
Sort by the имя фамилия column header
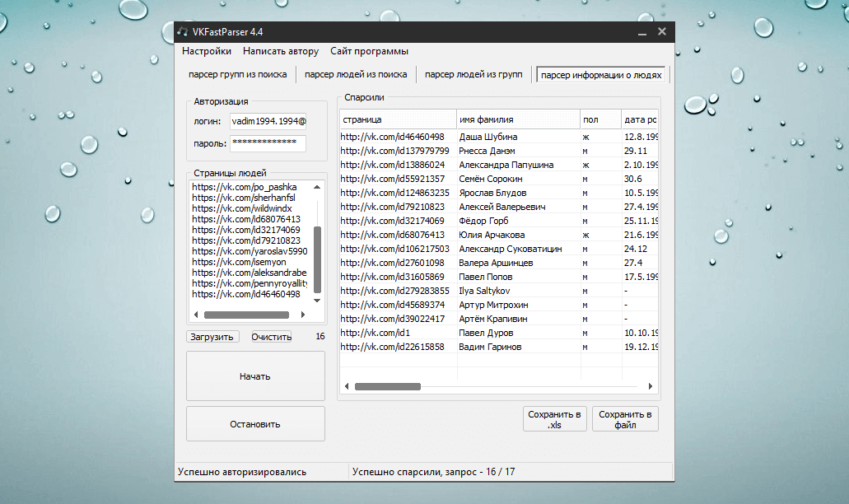point(517,119)
